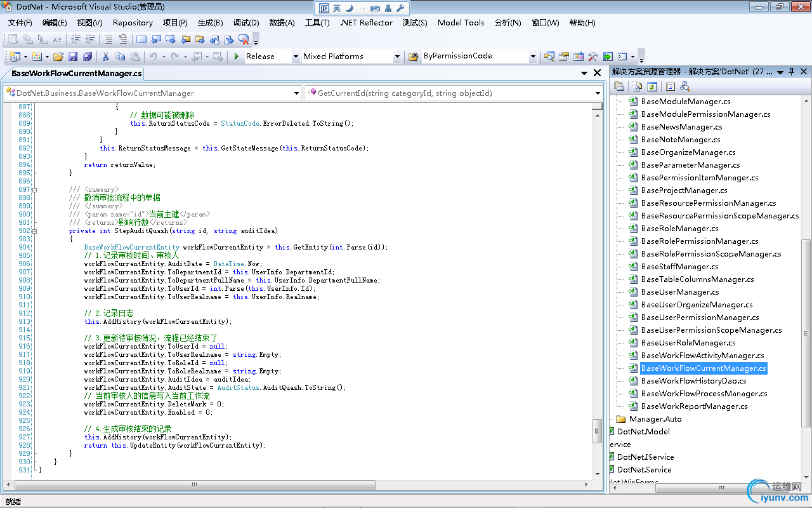The image size is (812, 508).
Task: Open Add New Item dropdown arrow
Action: [x=47, y=57]
